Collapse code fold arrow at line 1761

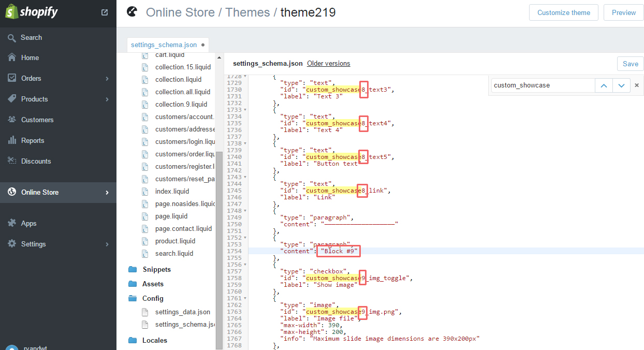point(245,298)
